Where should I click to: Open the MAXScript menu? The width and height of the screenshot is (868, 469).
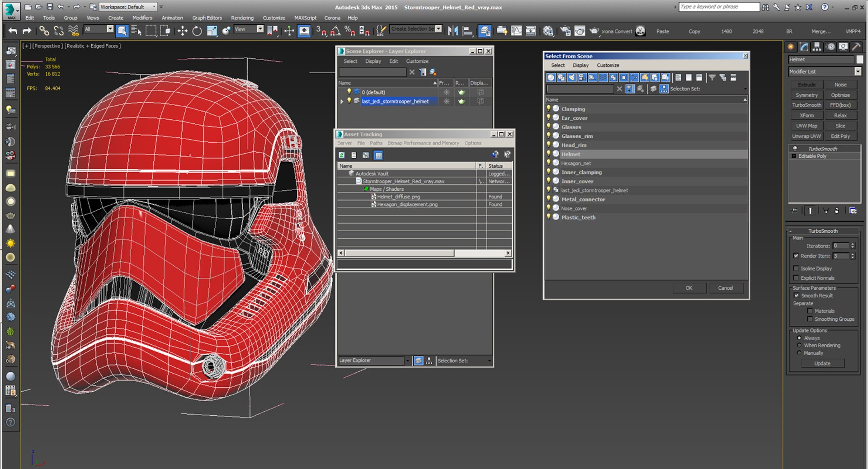[305, 18]
